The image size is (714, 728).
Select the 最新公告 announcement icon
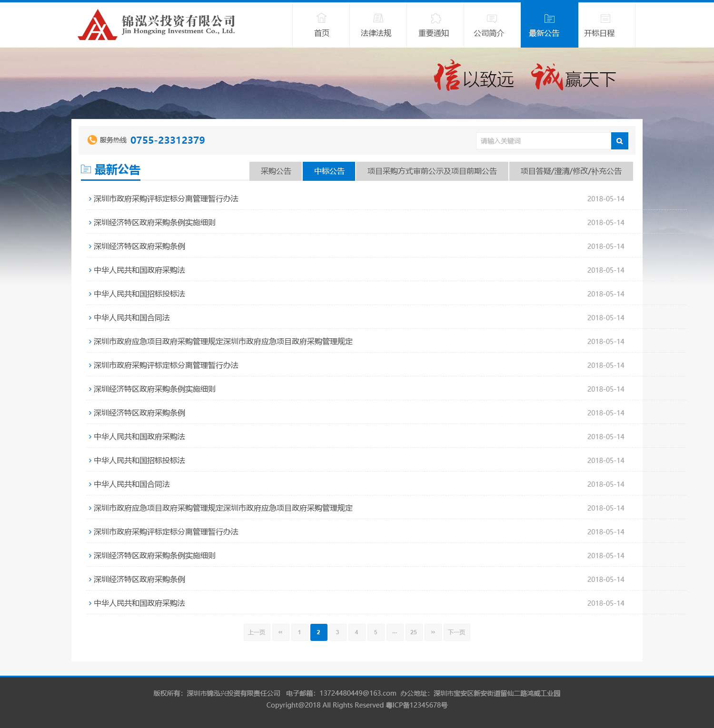click(549, 18)
